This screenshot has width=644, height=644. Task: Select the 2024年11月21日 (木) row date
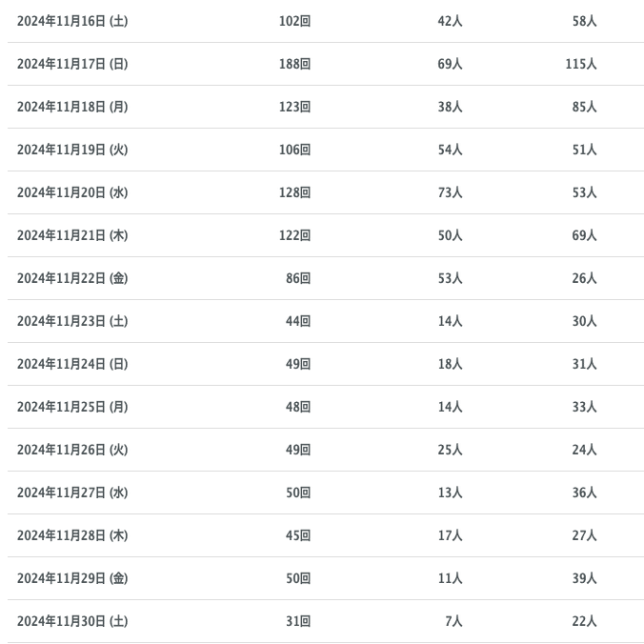[72, 235]
